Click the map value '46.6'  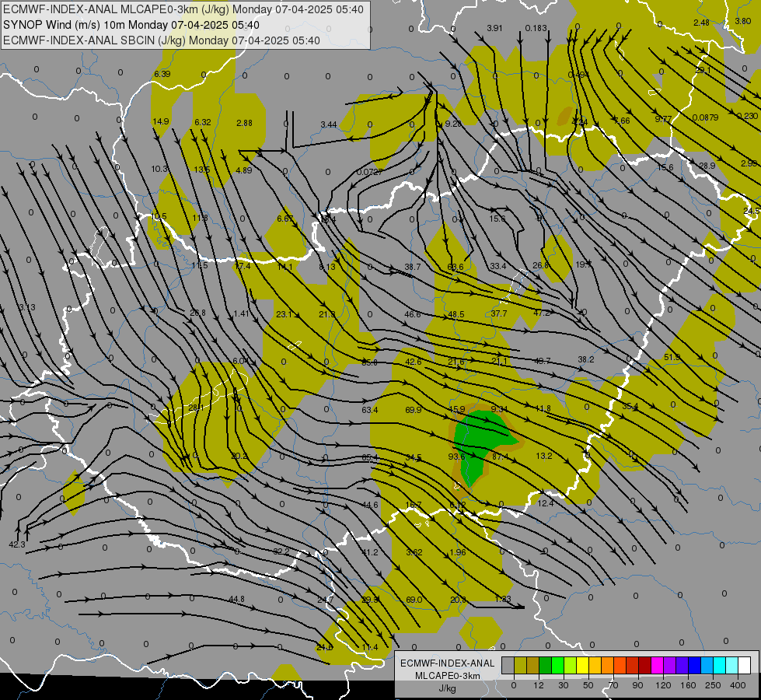[x=413, y=314]
